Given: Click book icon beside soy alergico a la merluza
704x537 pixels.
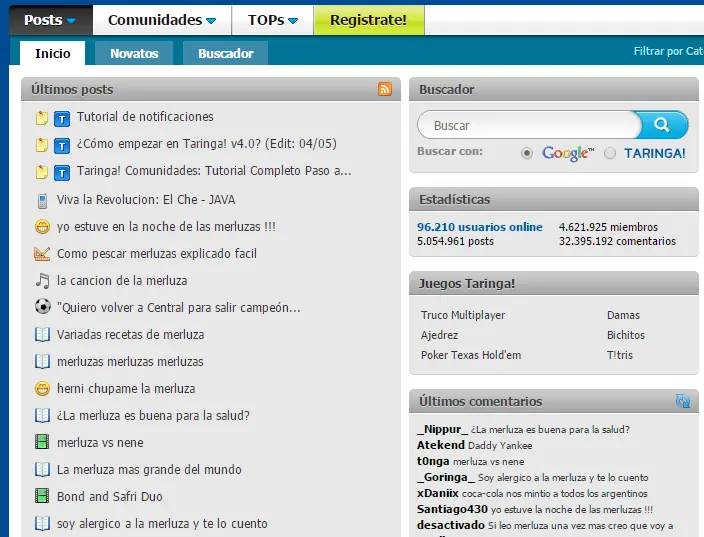Looking at the screenshot, I should point(42,523).
